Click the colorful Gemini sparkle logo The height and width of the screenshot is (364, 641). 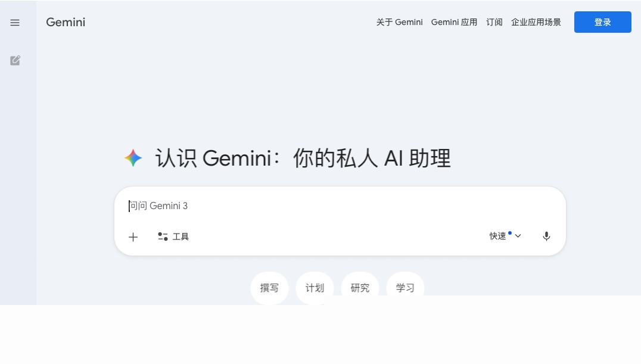point(133,158)
